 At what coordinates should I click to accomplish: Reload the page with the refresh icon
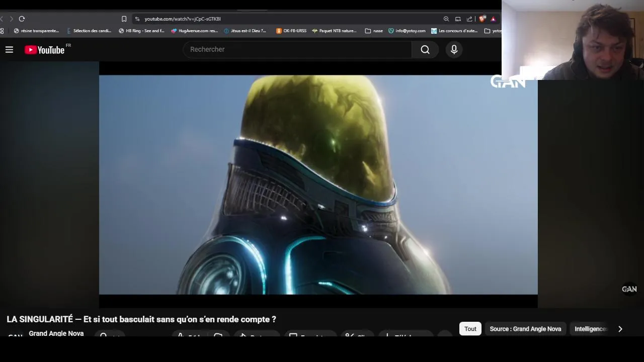22,19
